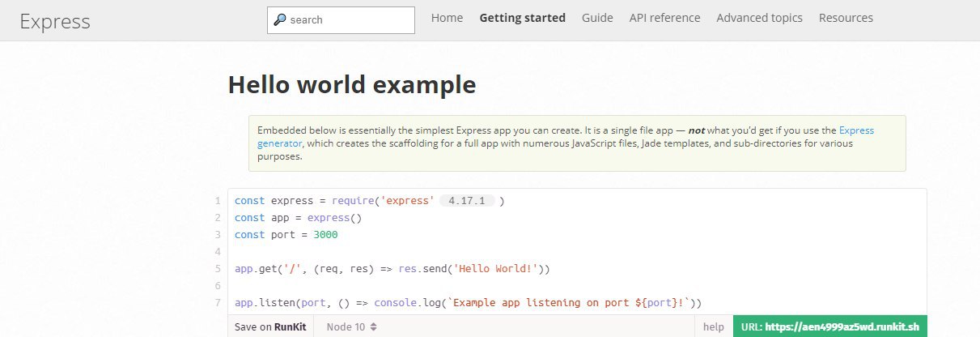Screen dimensions: 980x337
Task: Click the magnifier icon in search box
Action: pyautogui.click(x=280, y=20)
